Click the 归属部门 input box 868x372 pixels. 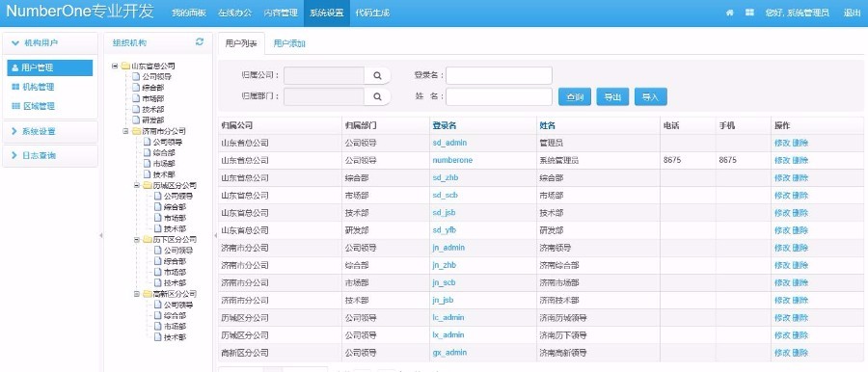tap(324, 97)
